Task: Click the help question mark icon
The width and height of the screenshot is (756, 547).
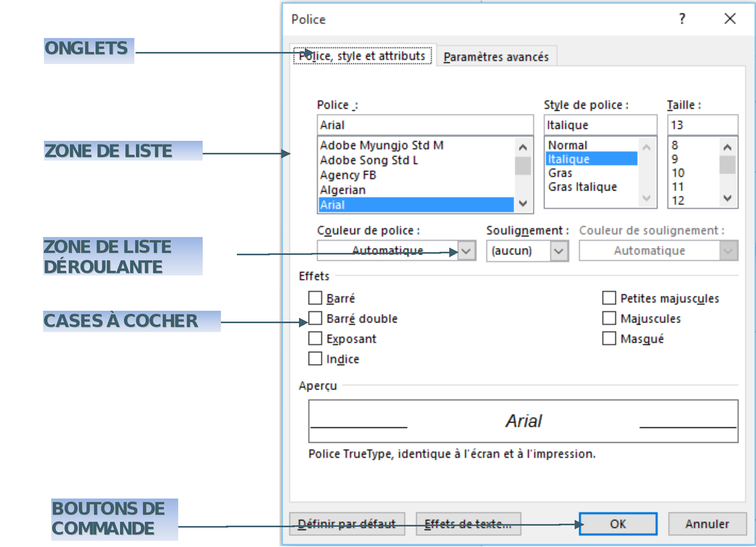Action: 682,19
